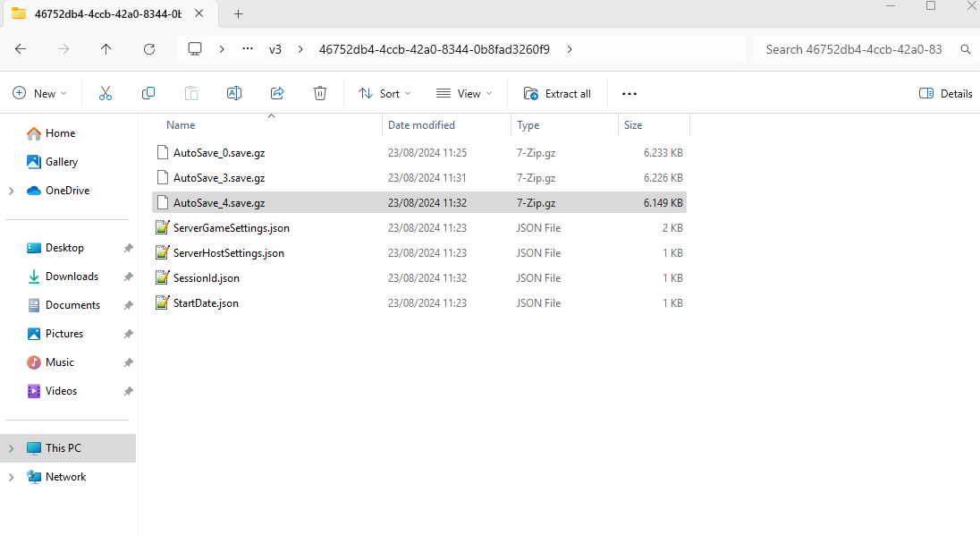
Task: Click the search magnifier icon
Action: pos(966,49)
